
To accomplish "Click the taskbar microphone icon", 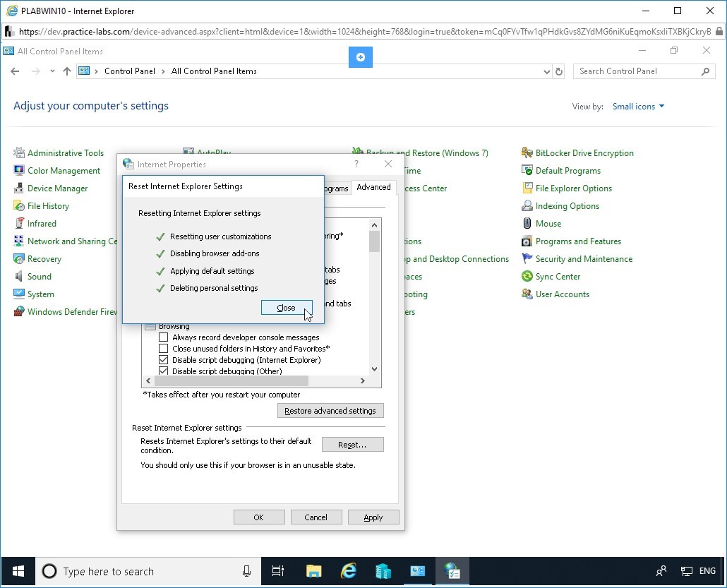I will (246, 571).
